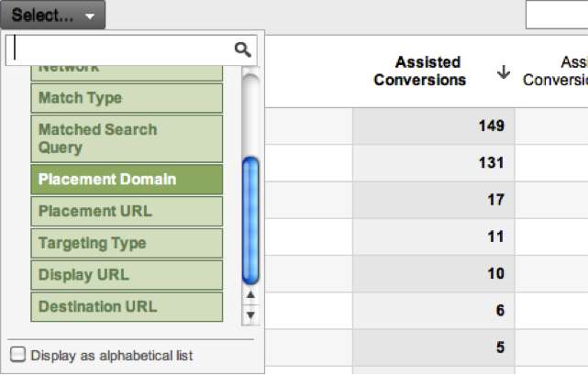Image resolution: width=588 pixels, height=375 pixels.
Task: Click the 149 assisted conversions cell
Action: pyautogui.click(x=434, y=126)
